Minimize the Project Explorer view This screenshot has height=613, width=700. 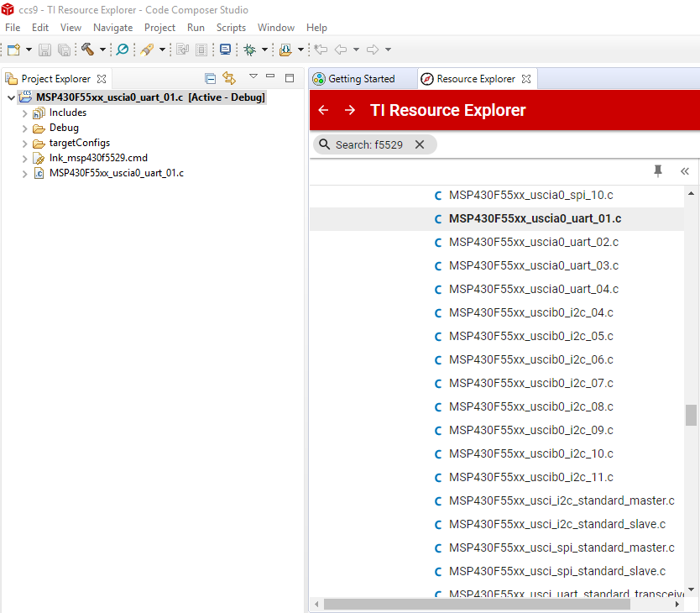coord(270,76)
